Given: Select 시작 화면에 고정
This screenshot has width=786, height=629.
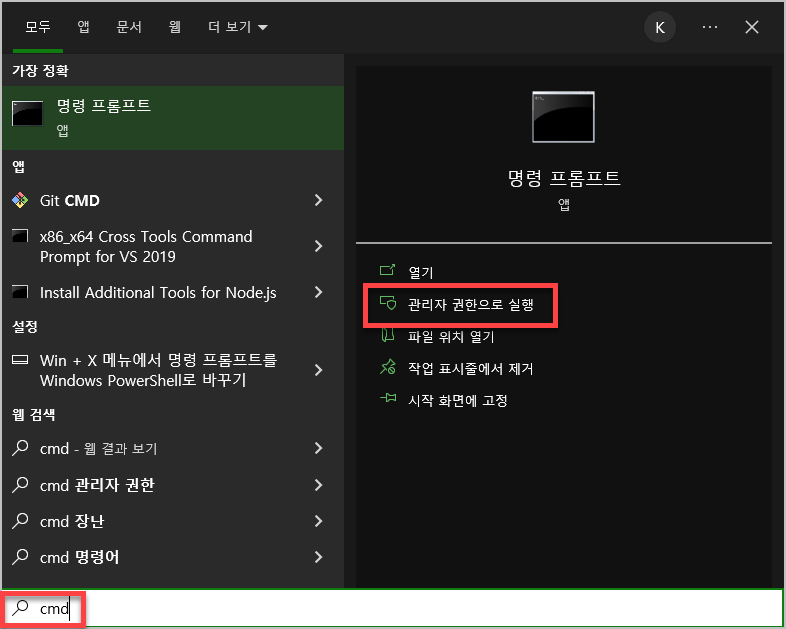Looking at the screenshot, I should [x=458, y=400].
